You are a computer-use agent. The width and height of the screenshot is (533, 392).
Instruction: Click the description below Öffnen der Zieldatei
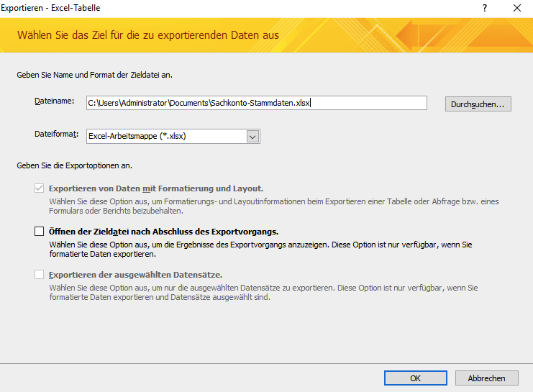(x=260, y=249)
